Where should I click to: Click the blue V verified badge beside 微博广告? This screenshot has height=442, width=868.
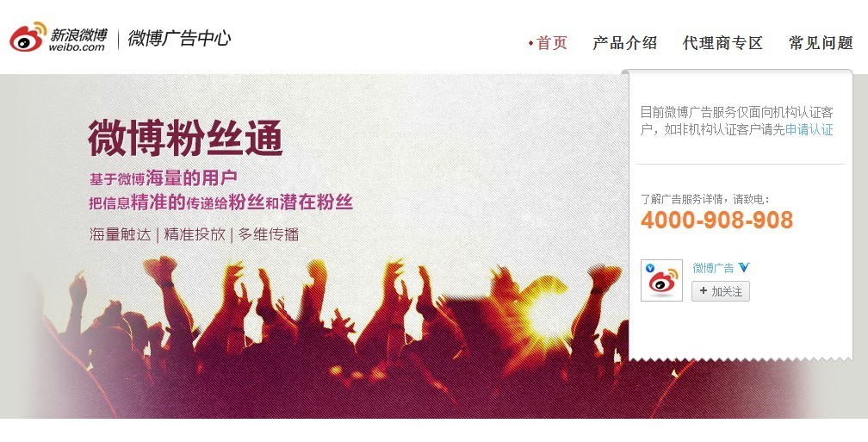744,267
